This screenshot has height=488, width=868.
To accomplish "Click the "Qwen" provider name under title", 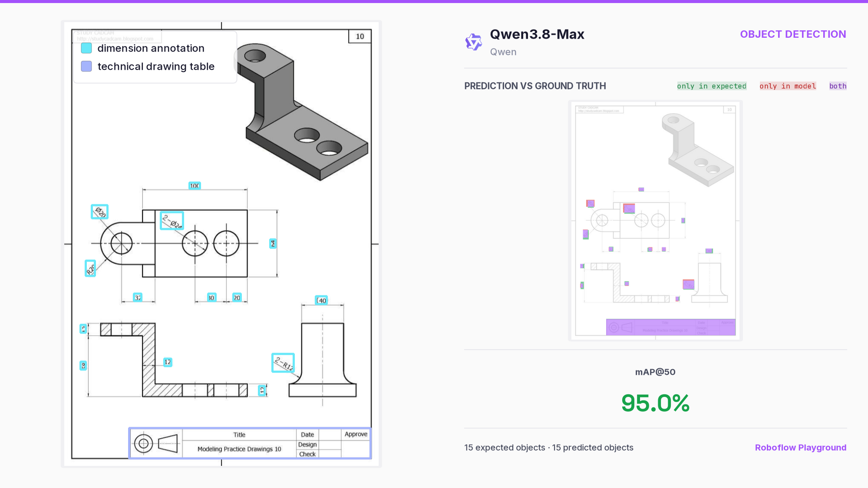I will point(503,52).
